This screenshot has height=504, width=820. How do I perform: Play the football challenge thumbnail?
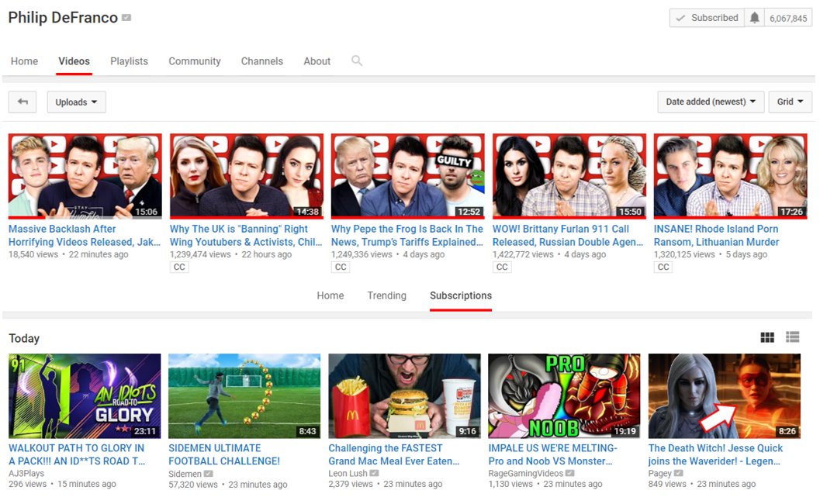point(244,395)
